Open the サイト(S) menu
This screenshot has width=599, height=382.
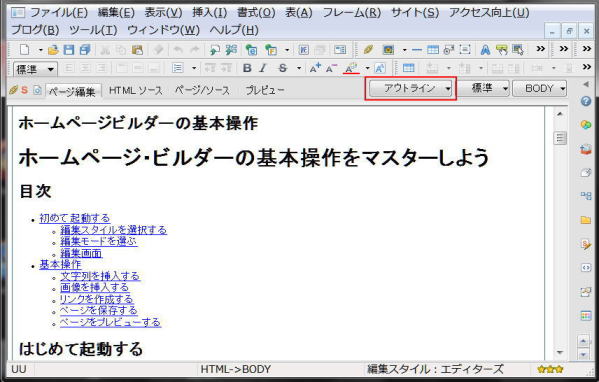coord(415,13)
